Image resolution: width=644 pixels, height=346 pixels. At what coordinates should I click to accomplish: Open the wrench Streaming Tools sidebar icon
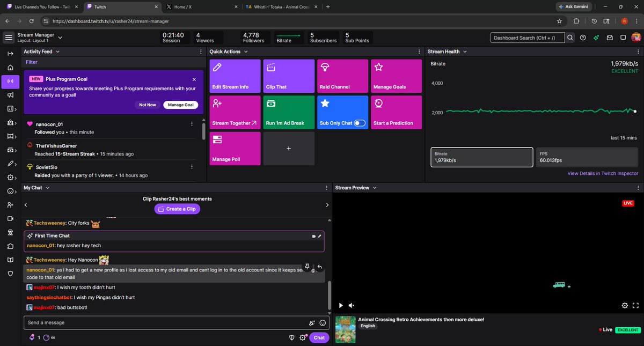pos(10,164)
